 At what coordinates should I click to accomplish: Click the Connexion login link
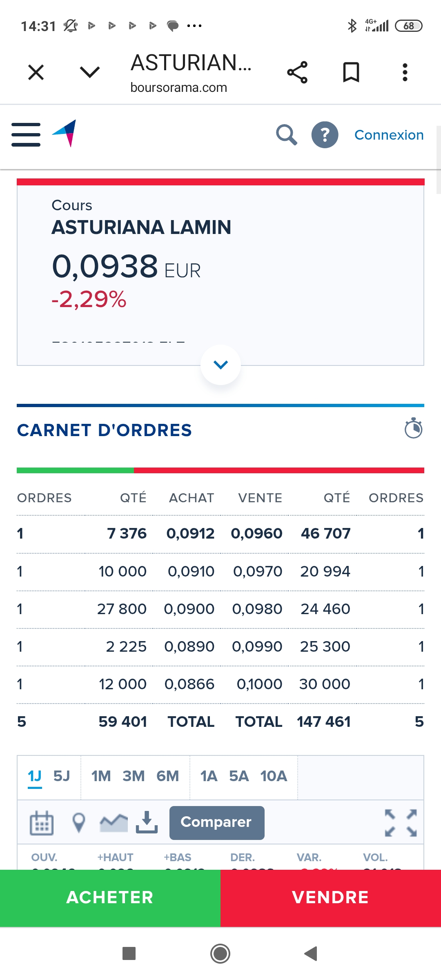(389, 135)
